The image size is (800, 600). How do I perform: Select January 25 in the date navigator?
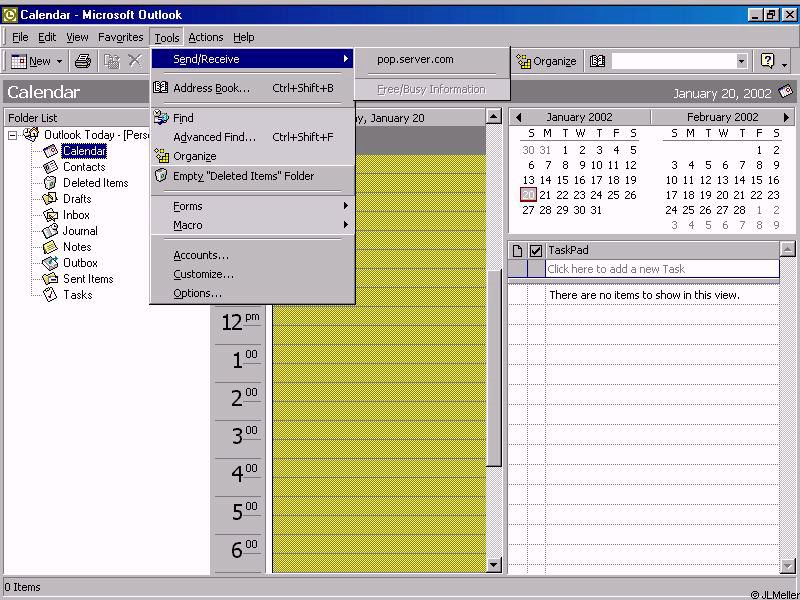[x=613, y=195]
